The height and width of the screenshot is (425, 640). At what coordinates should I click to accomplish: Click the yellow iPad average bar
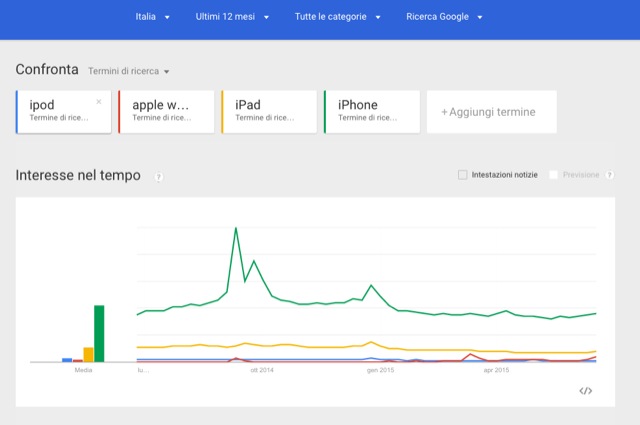coord(88,354)
